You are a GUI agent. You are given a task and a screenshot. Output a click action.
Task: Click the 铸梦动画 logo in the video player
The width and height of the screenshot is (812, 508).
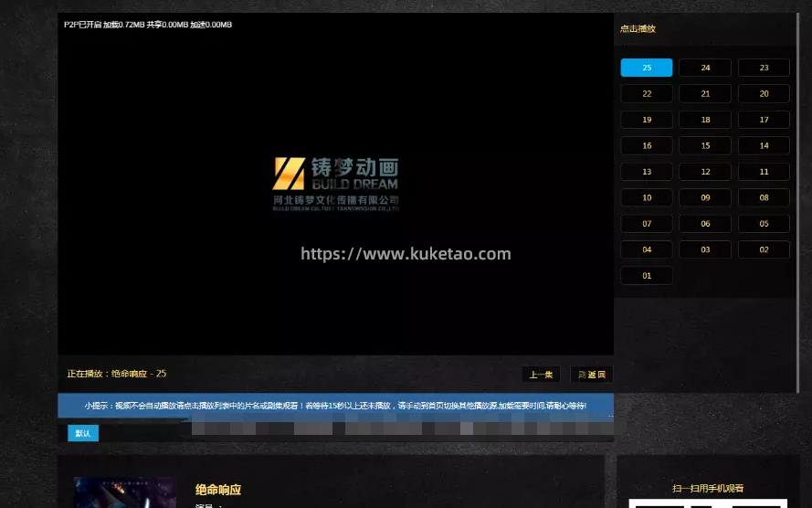click(x=335, y=183)
